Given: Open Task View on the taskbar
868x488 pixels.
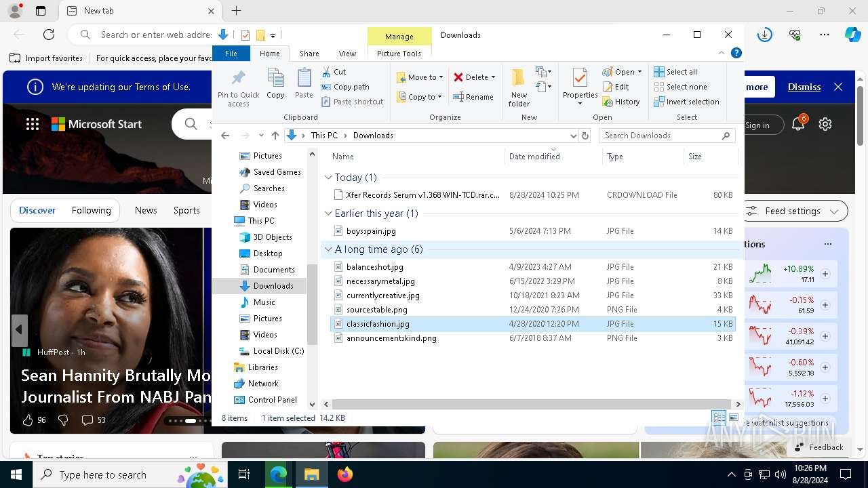Looking at the screenshot, I should pos(244,474).
